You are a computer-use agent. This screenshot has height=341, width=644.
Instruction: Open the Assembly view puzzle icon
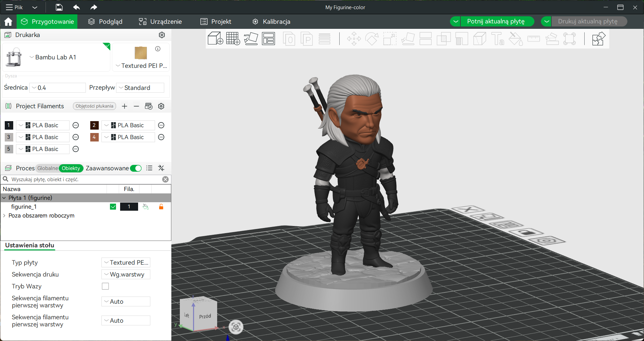599,39
